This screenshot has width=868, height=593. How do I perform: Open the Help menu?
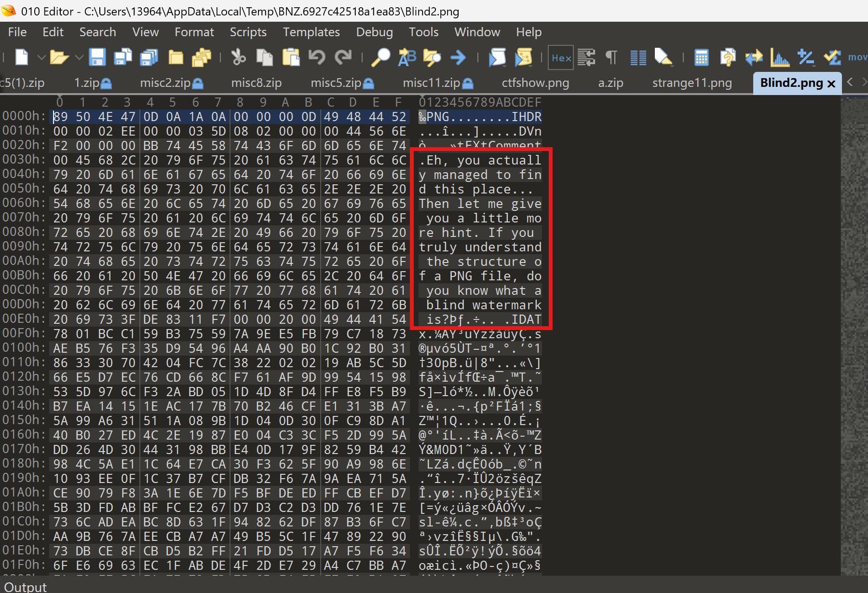529,32
